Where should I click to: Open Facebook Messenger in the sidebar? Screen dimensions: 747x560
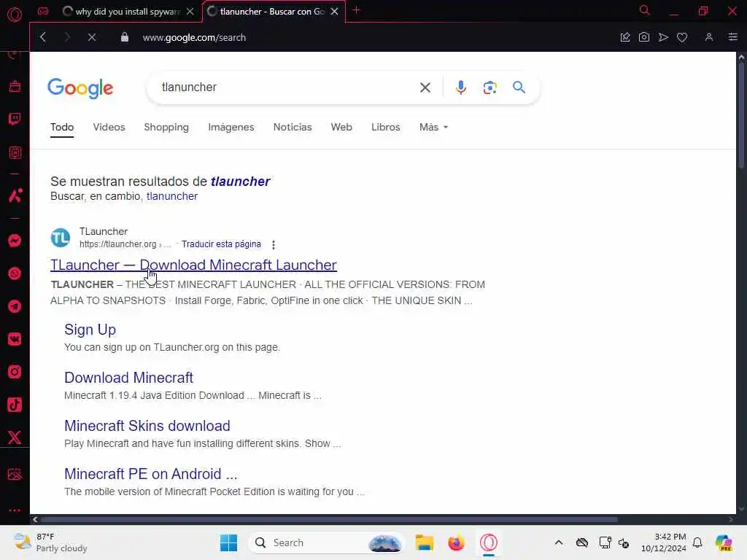click(15, 241)
